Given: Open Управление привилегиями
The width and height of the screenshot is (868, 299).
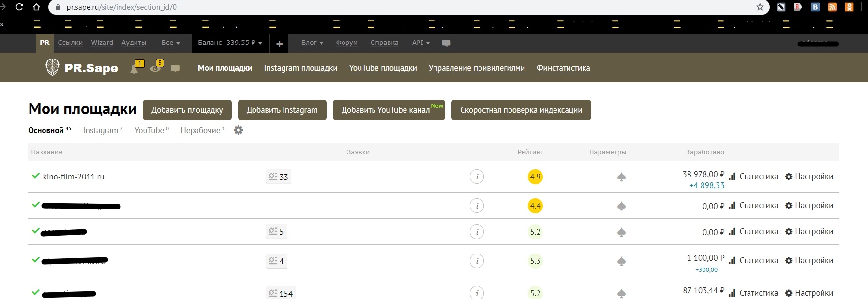Looking at the screenshot, I should tap(477, 68).
